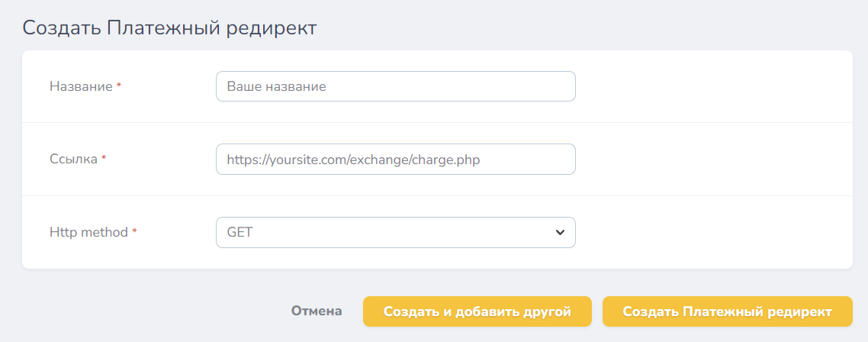Image resolution: width=868 pixels, height=342 pixels.
Task: Click the empty space left of the Отмена link
Action: (153, 311)
